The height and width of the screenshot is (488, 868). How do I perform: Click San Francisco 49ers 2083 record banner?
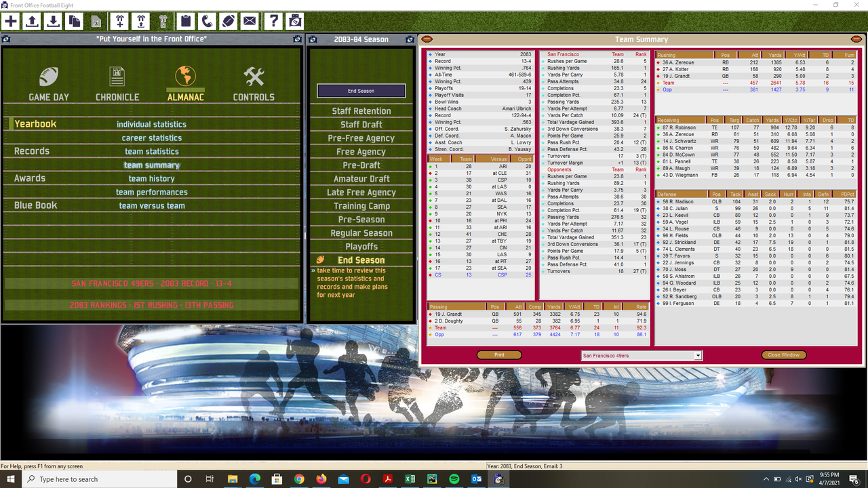pyautogui.click(x=152, y=283)
